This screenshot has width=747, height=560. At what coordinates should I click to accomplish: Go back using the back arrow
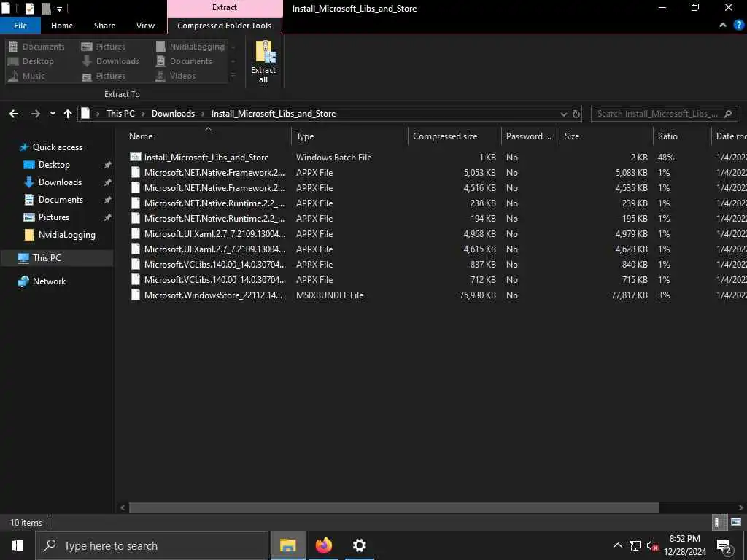pos(14,114)
